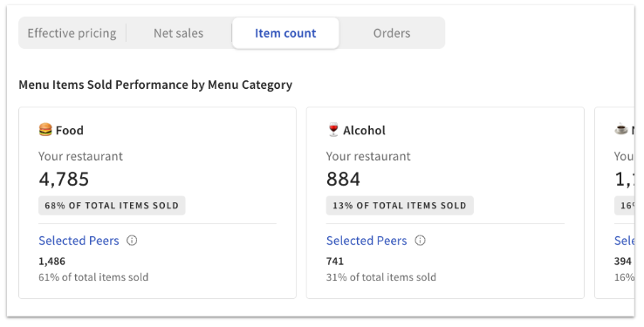This screenshot has height=327, width=644.
Task: Select the Item count tab
Action: pyautogui.click(x=285, y=33)
